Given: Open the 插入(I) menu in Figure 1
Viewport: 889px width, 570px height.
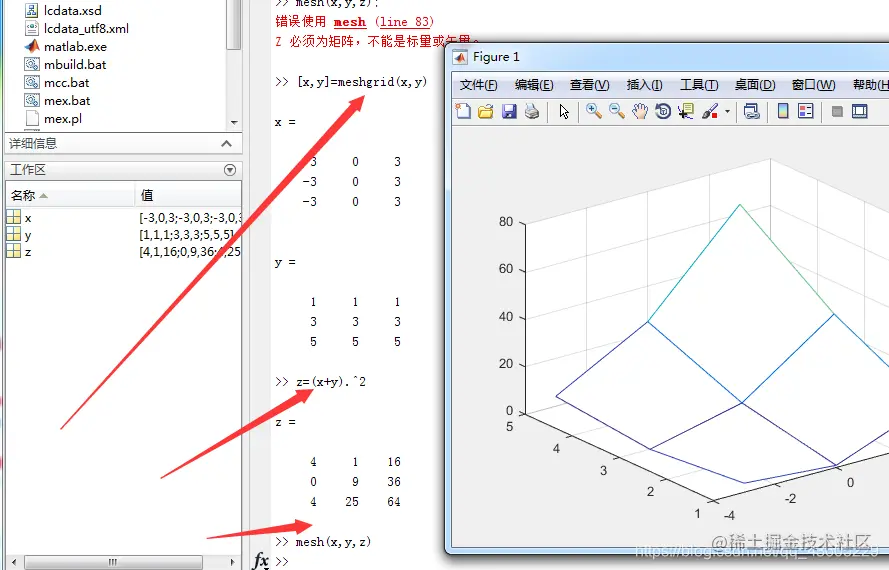Looking at the screenshot, I should point(645,85).
